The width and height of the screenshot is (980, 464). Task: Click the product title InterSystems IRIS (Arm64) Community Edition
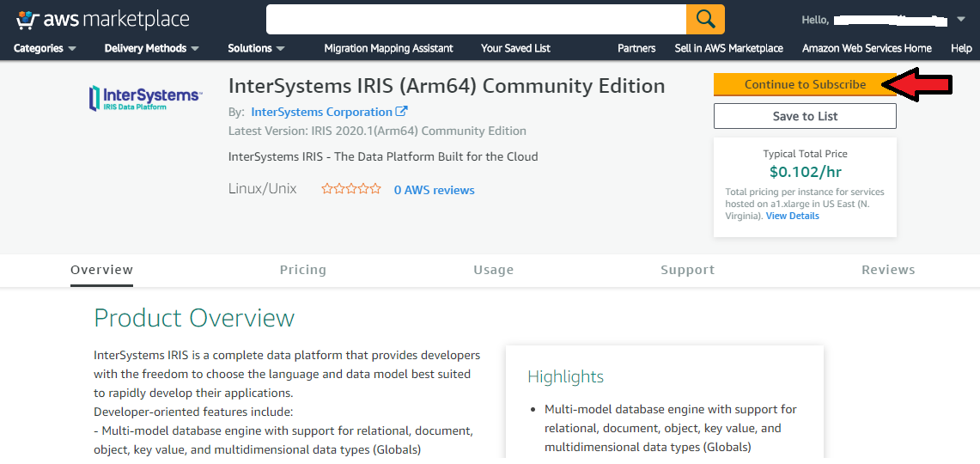click(447, 86)
